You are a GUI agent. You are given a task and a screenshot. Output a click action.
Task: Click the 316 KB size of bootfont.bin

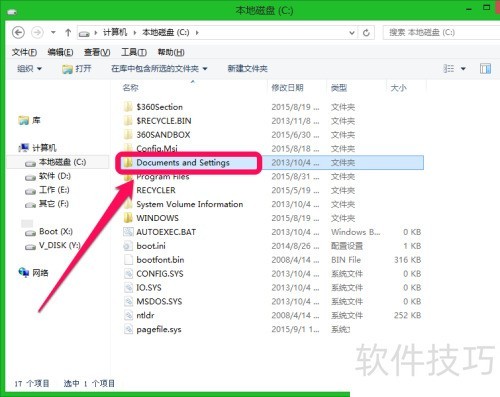pos(407,260)
